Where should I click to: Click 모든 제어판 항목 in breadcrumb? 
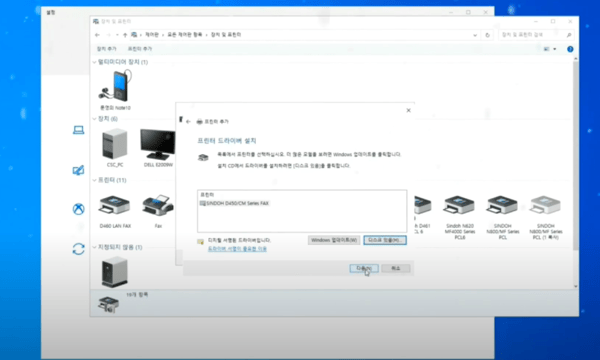(185, 35)
